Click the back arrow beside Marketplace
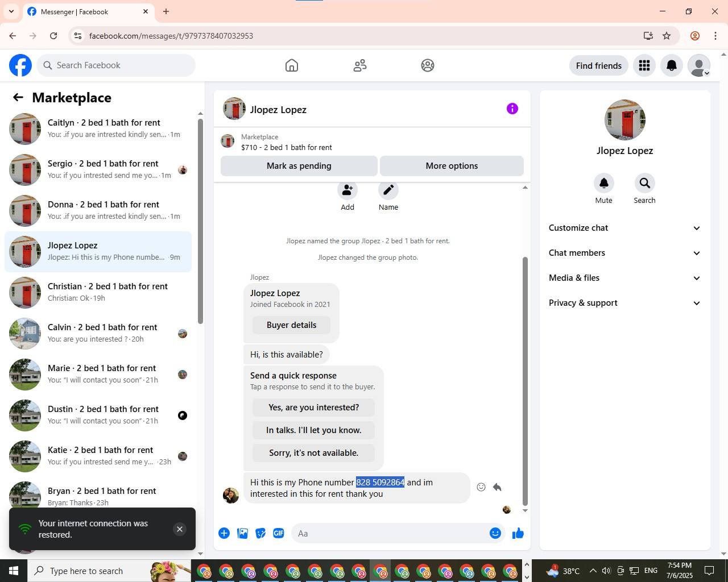The height and width of the screenshot is (582, 728). pos(18,97)
